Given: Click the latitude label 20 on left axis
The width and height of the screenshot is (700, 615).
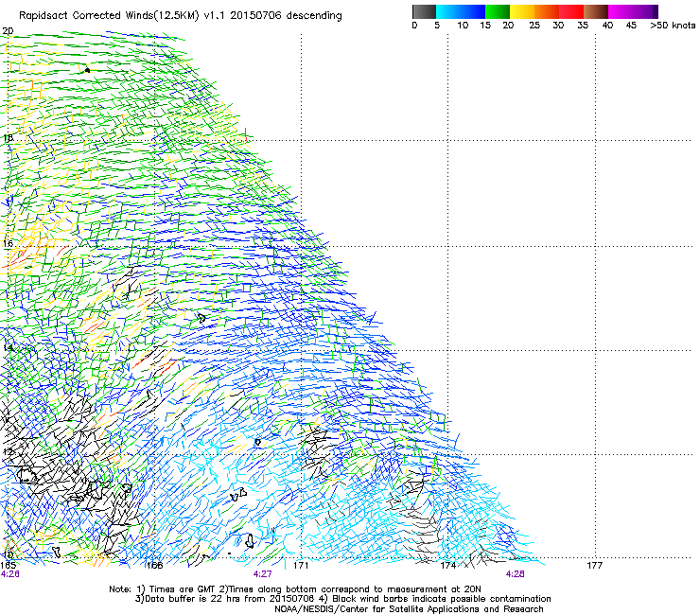Looking at the screenshot, I should 8,31.
